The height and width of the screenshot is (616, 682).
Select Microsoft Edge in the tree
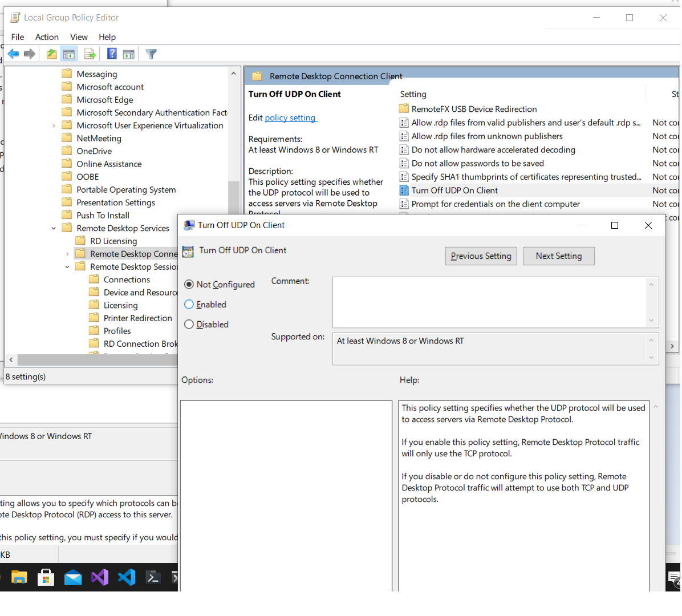[105, 100]
